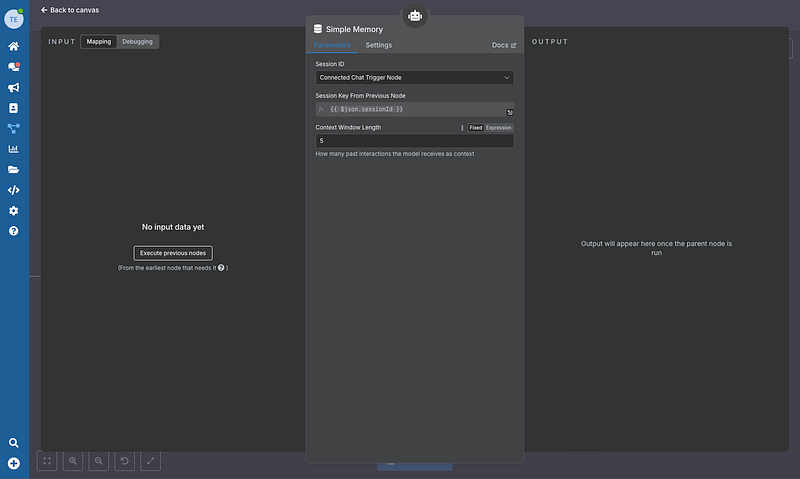Click the Execute previous nodes button

[x=173, y=253]
